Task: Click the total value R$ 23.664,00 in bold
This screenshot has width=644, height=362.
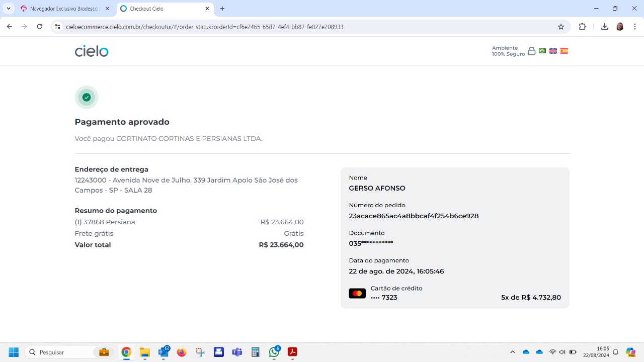Action: coord(281,245)
